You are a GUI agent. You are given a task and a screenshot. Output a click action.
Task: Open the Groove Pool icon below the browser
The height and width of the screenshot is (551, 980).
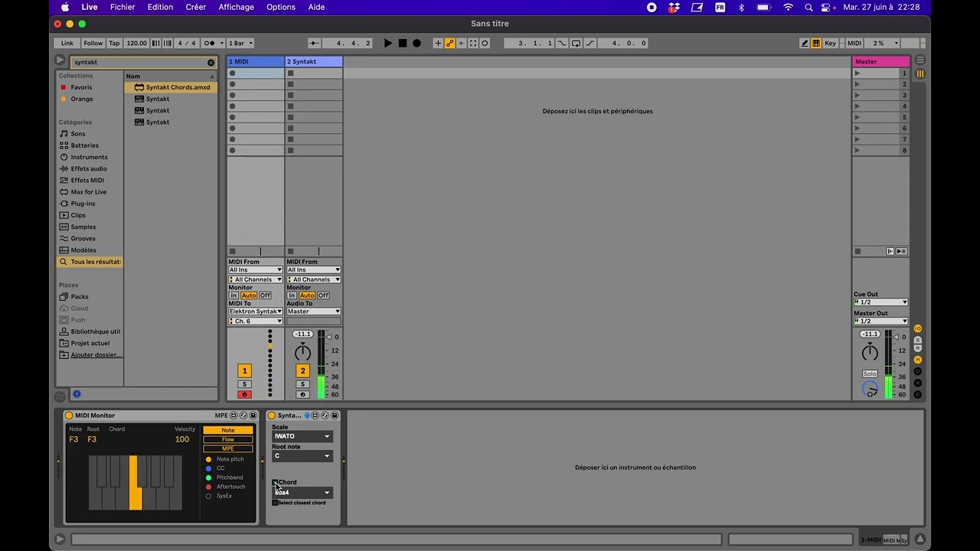coord(60,396)
